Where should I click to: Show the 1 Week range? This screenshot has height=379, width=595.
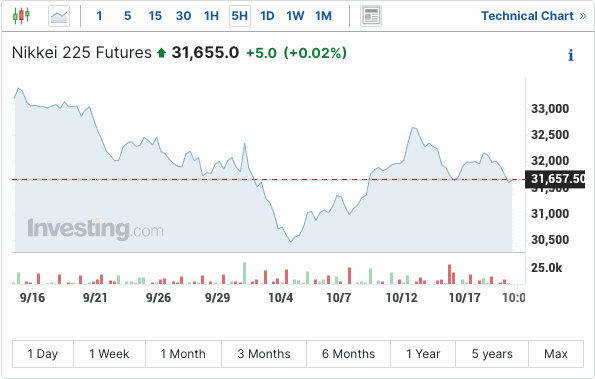tap(109, 354)
